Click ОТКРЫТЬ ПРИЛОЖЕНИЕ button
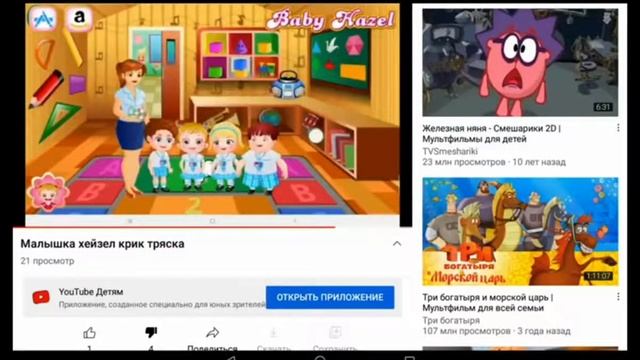The width and height of the screenshot is (640, 360). (x=330, y=297)
